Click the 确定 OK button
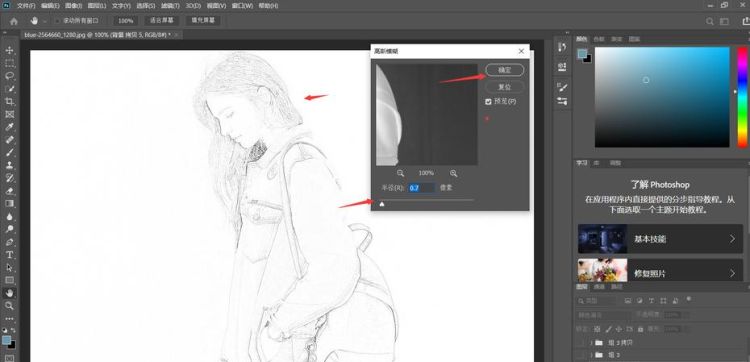The height and width of the screenshot is (362, 750). point(505,70)
